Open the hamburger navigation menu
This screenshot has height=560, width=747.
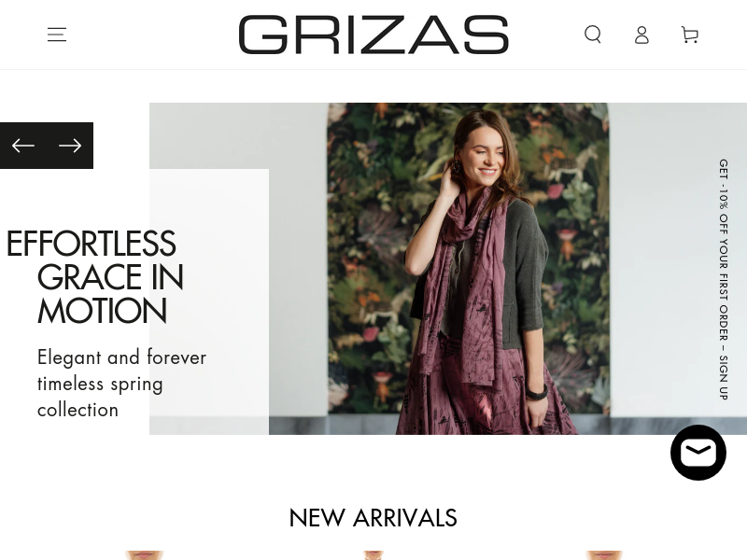[x=57, y=35]
